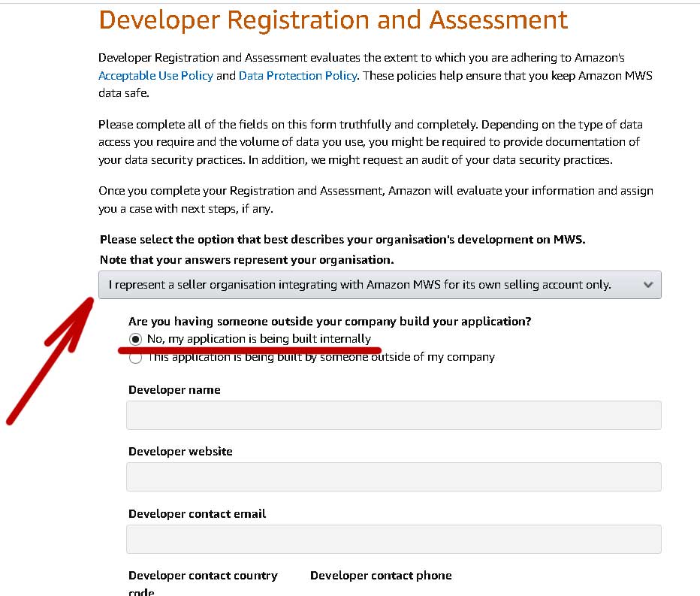This screenshot has height=596, width=700.
Task: Select the red arrow annotation
Action: click(50, 361)
